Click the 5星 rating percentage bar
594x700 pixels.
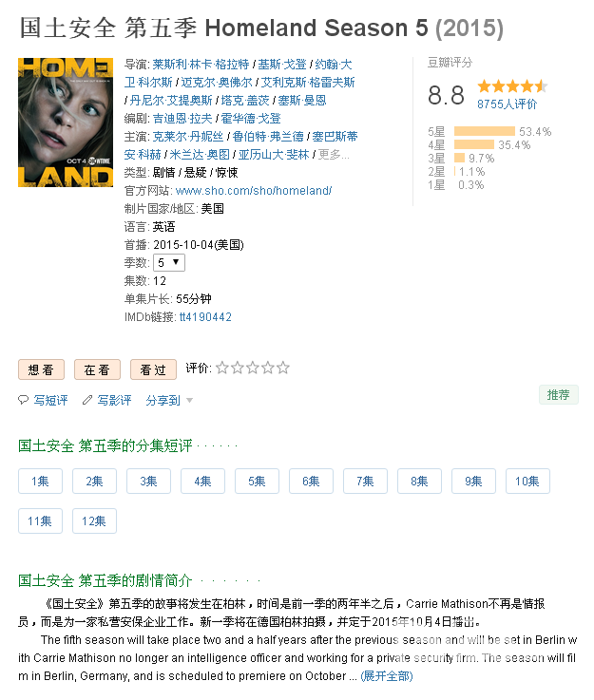pos(485,131)
